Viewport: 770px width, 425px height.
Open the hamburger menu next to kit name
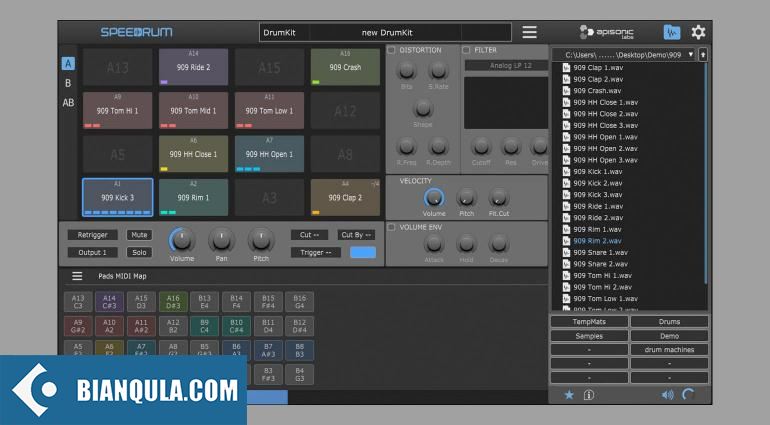coord(529,32)
